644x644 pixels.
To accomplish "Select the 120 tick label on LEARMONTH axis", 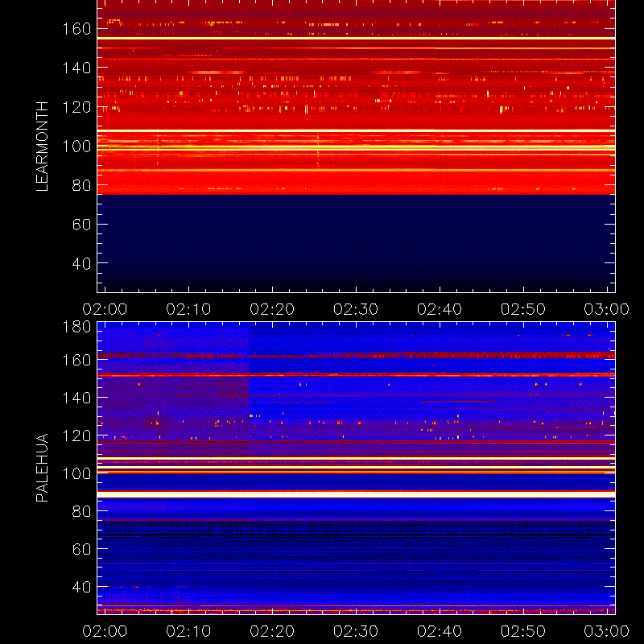I will coord(76,107).
